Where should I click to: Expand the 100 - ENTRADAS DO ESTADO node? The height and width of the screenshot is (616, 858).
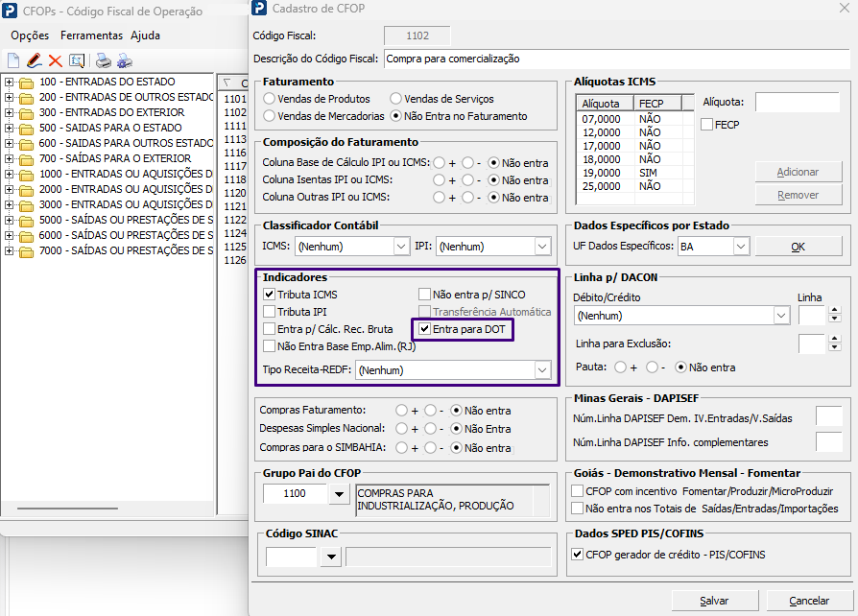pos(9,83)
